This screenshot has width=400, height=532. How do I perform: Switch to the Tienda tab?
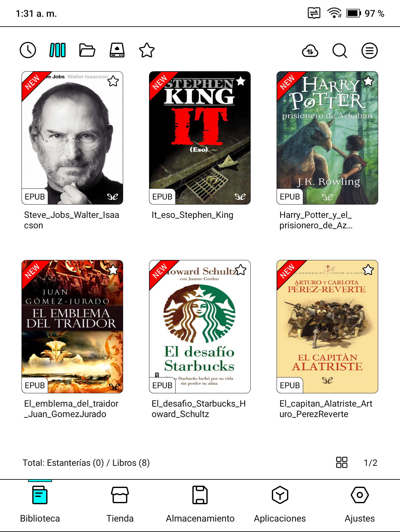coord(120,504)
